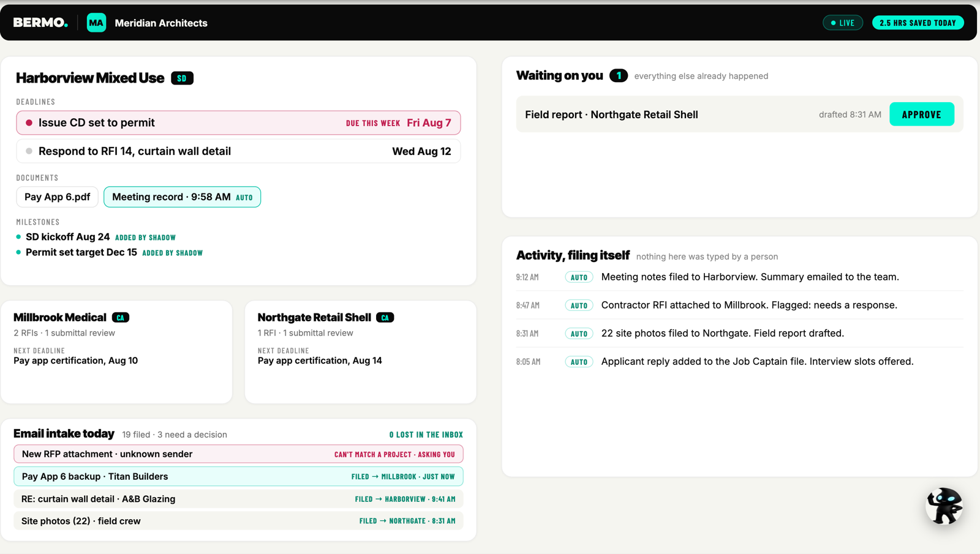Open the Millbrook Medical project card

pos(116,352)
